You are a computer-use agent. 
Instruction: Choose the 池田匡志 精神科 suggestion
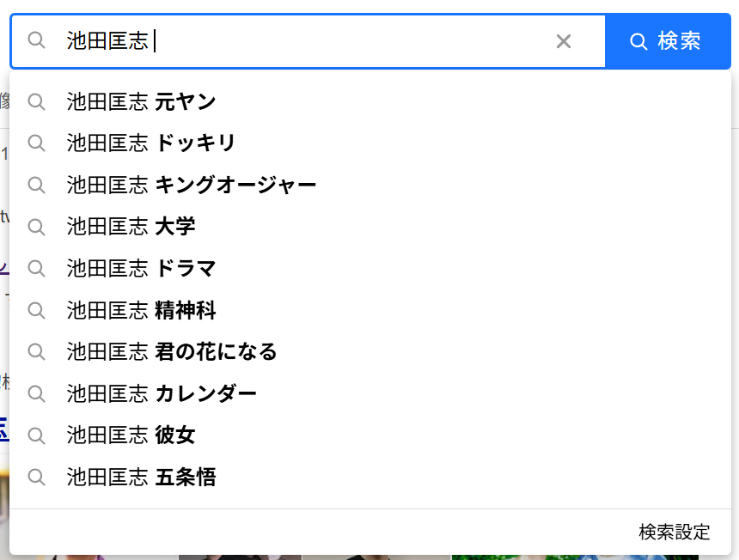click(x=370, y=310)
